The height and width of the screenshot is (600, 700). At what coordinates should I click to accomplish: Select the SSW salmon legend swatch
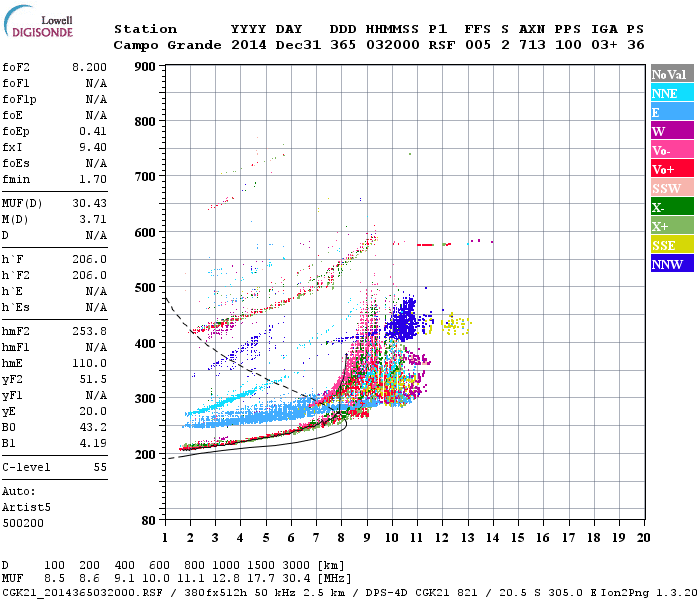672,188
